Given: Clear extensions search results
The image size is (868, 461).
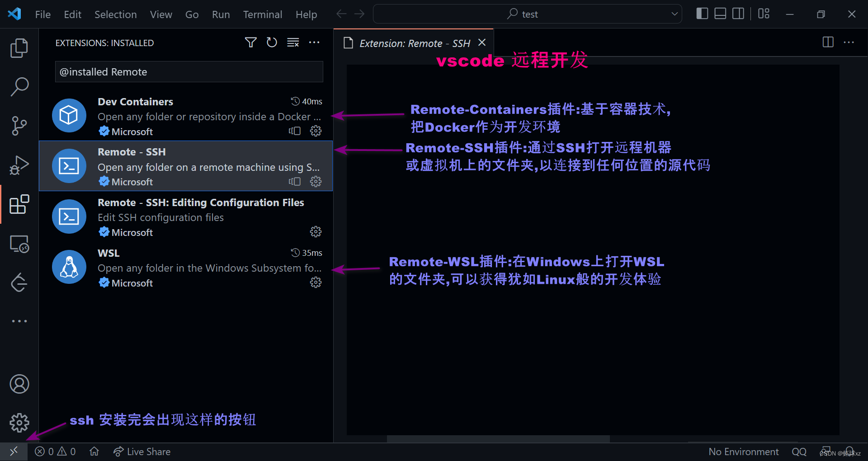Looking at the screenshot, I should click(x=293, y=42).
